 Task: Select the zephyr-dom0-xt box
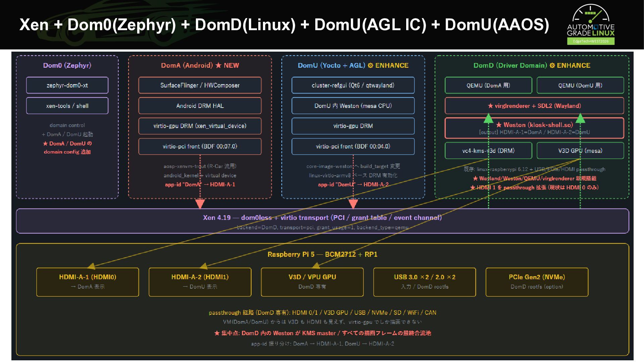click(x=67, y=85)
